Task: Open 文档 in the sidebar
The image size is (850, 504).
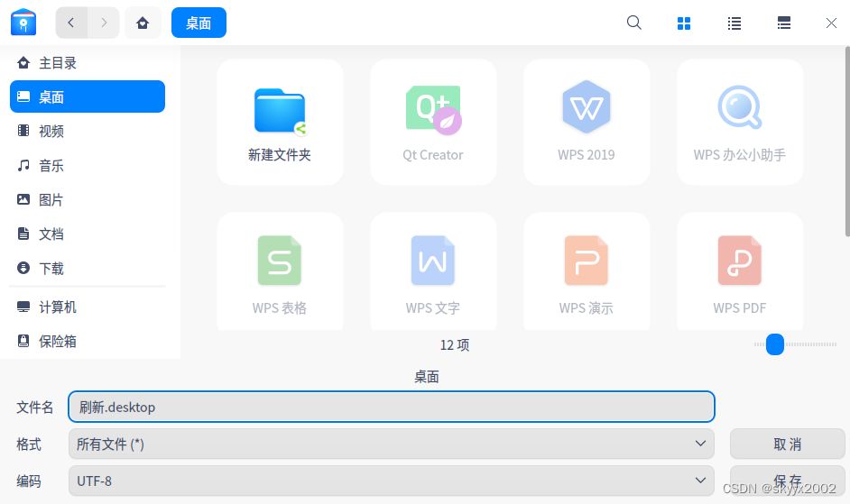Action: [x=88, y=234]
